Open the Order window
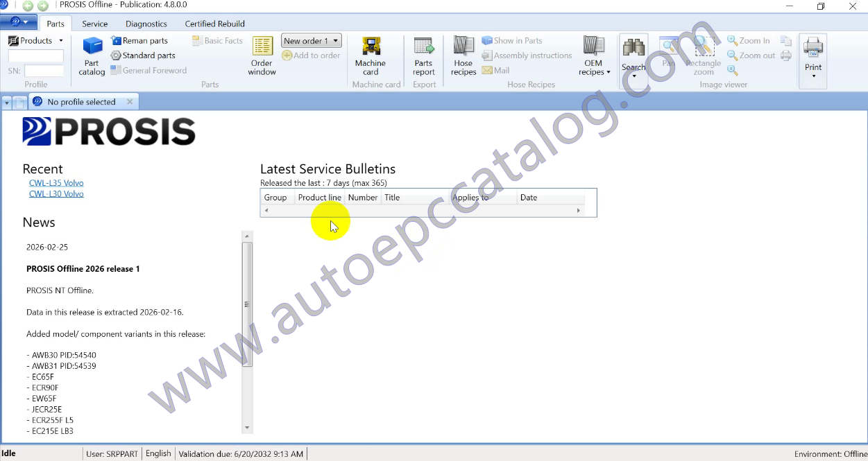Viewport: 868px width, 461px height. [x=262, y=55]
